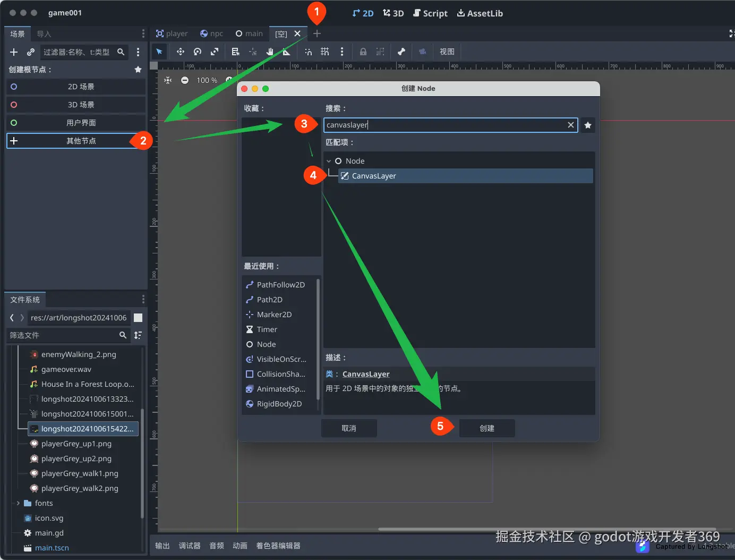This screenshot has width=735, height=560.
Task: Select CanvasLayer in matches list
Action: pyautogui.click(x=466, y=176)
